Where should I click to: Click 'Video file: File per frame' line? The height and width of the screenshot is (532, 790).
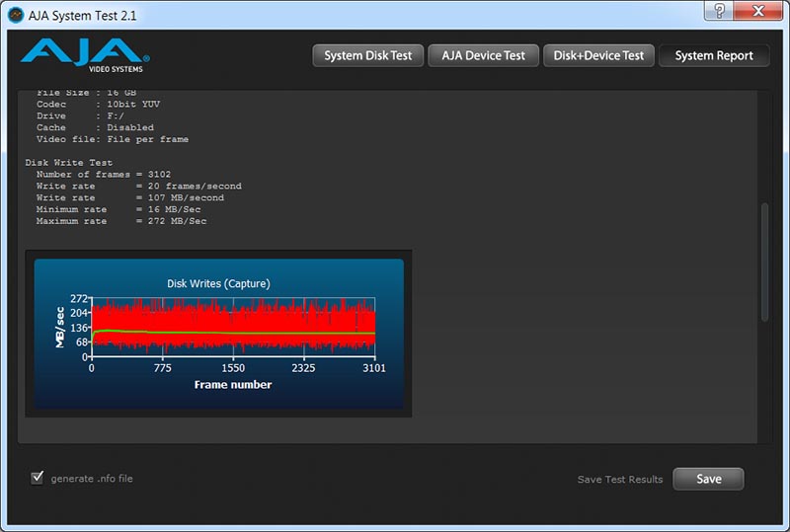(113, 139)
